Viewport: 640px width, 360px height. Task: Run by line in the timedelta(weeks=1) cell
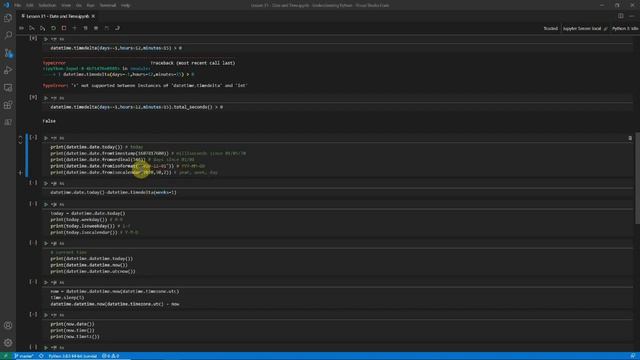[53, 183]
